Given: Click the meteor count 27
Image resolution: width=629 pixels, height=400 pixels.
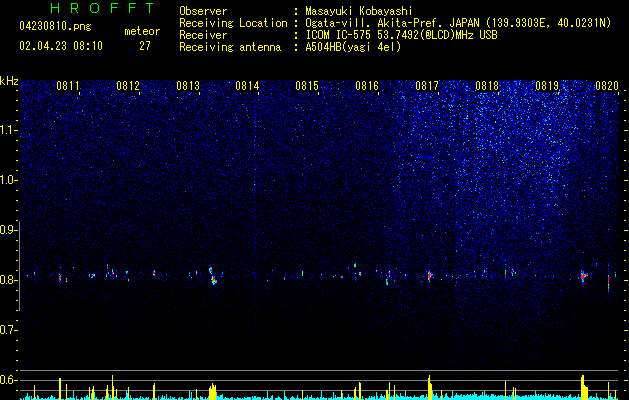Looking at the screenshot, I should pos(145,46).
